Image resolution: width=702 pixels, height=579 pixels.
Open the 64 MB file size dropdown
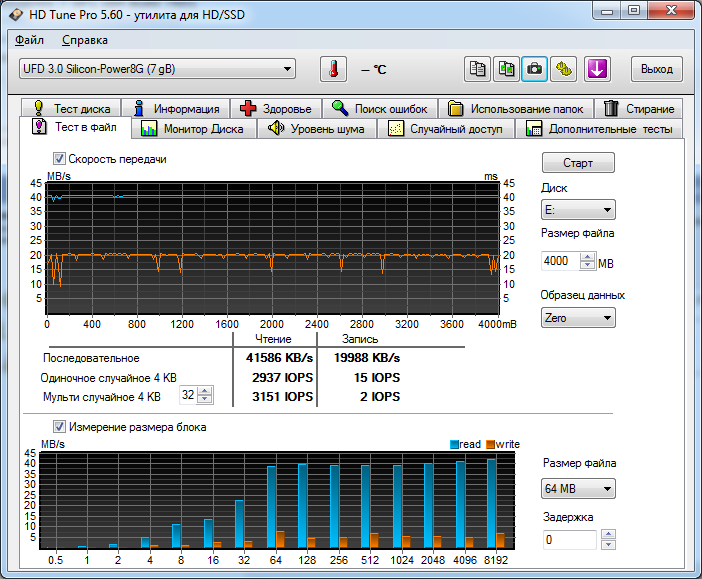(x=578, y=489)
